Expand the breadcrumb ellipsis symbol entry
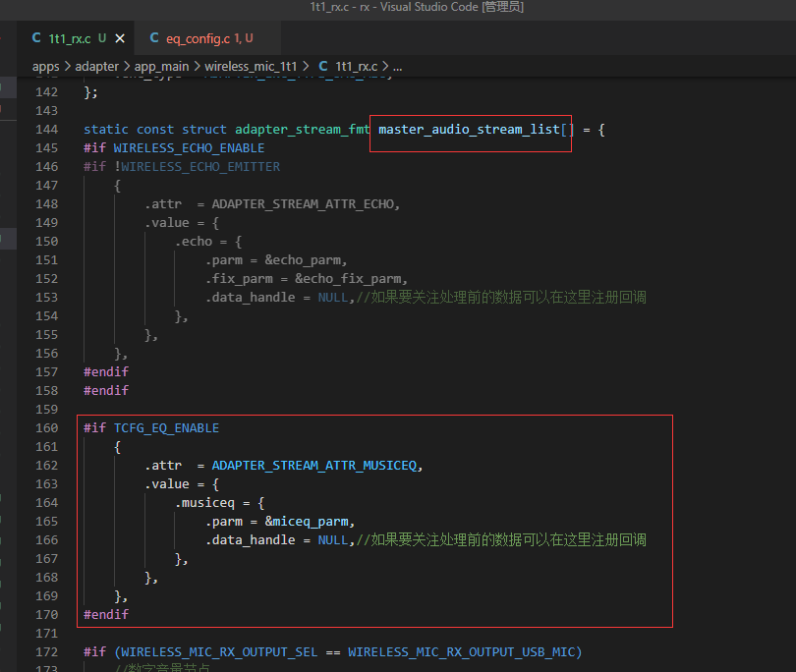 click(397, 67)
